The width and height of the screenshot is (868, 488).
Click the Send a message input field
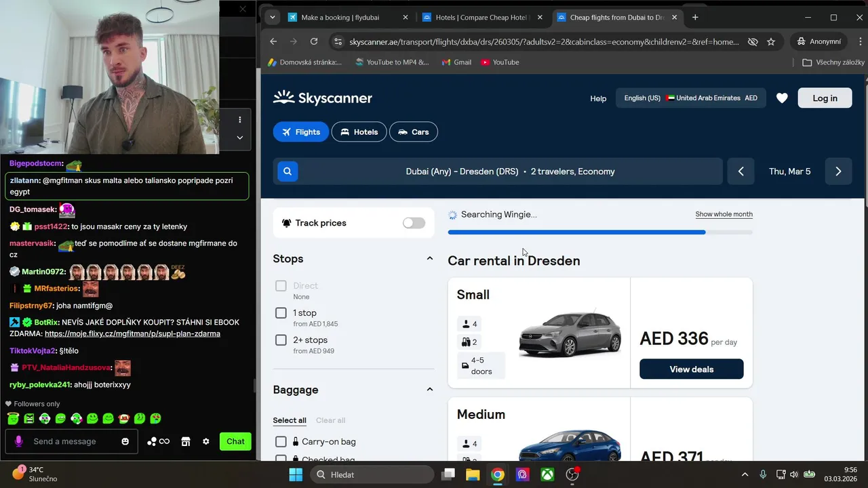(71, 441)
